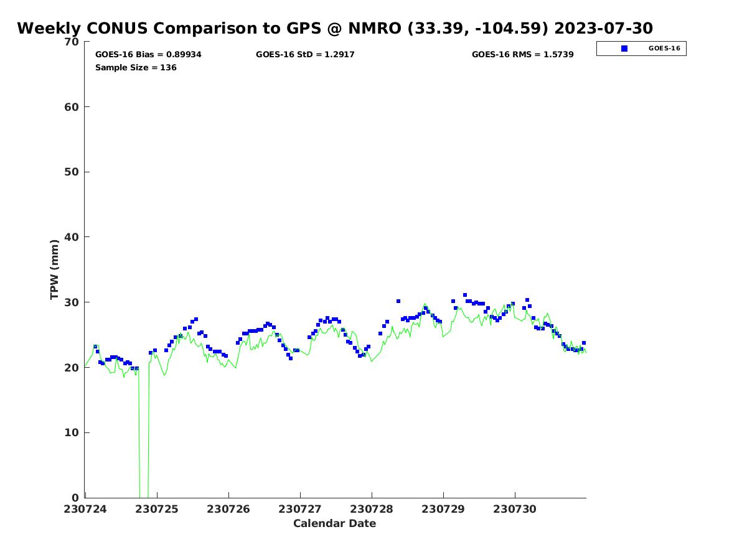Click y-axis tick label 30
This screenshot has height=560, width=747.
click(72, 302)
